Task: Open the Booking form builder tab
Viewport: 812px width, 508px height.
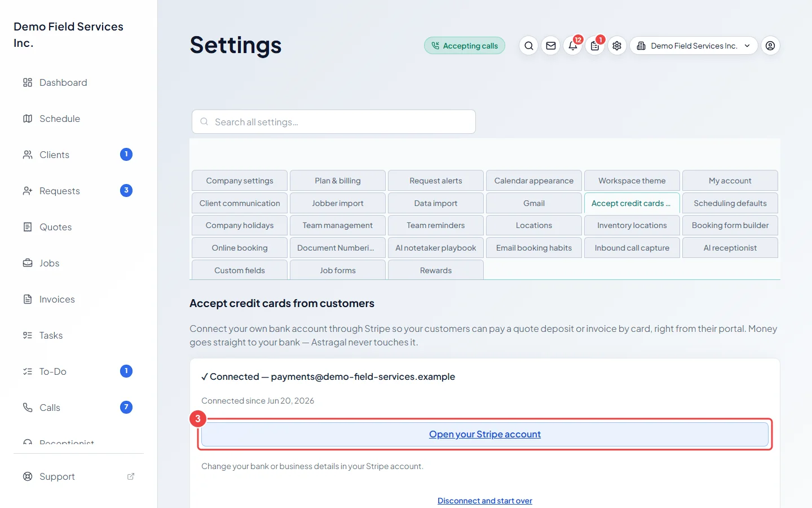Action: [730, 225]
